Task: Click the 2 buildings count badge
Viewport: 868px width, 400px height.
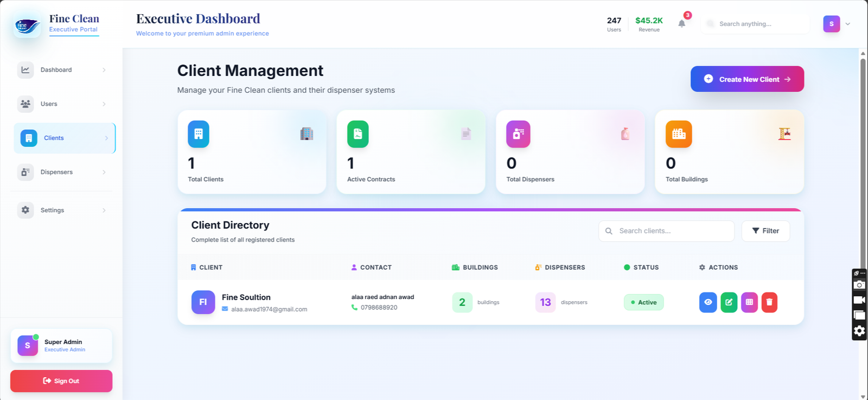Action: (462, 302)
